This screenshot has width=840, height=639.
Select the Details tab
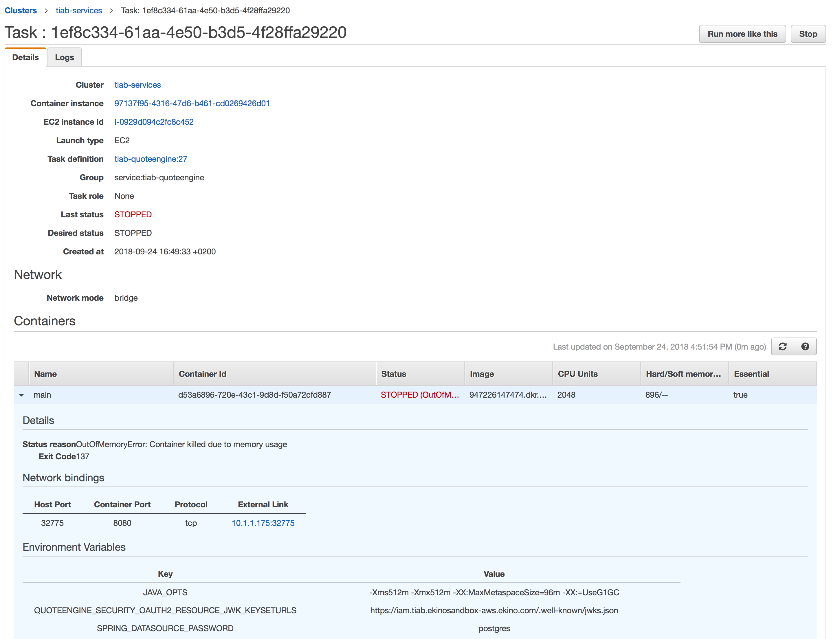coord(25,57)
